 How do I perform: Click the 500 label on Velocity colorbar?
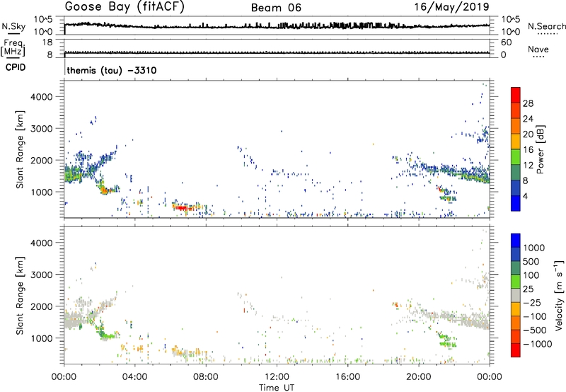[x=531, y=261]
